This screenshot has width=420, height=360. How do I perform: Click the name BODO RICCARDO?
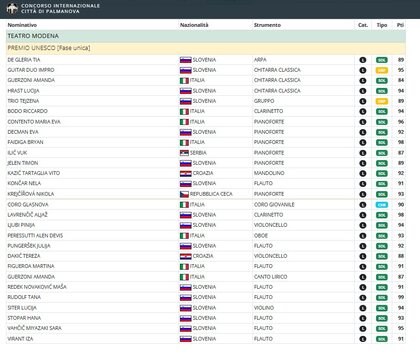point(27,111)
